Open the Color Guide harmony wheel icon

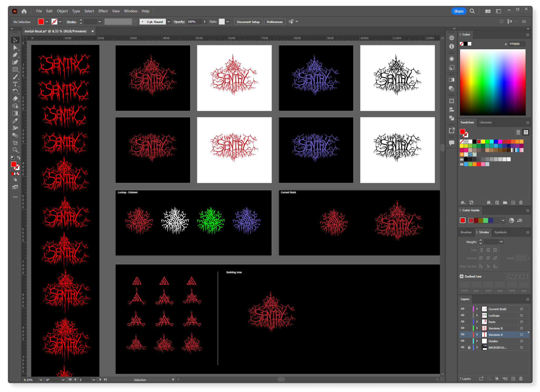512,220
